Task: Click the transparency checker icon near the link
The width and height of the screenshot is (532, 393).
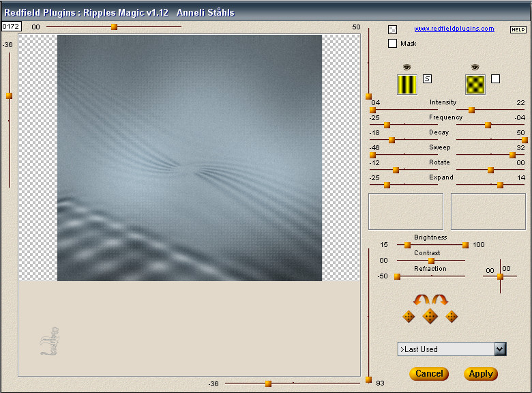Action: coord(393,29)
